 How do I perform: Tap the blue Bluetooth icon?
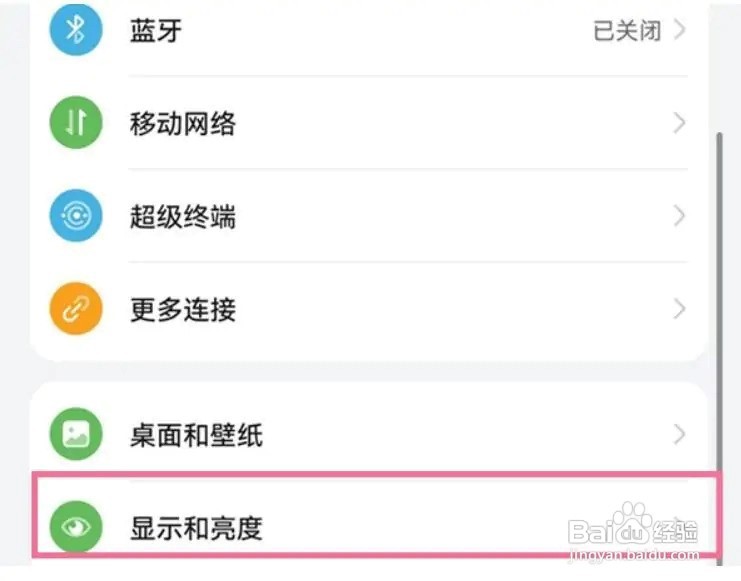point(76,29)
